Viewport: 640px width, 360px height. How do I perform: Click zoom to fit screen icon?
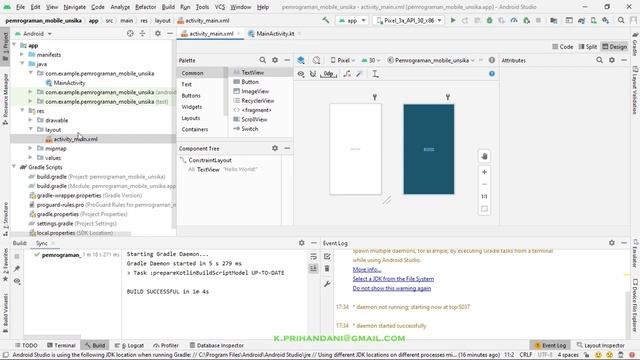[484, 209]
